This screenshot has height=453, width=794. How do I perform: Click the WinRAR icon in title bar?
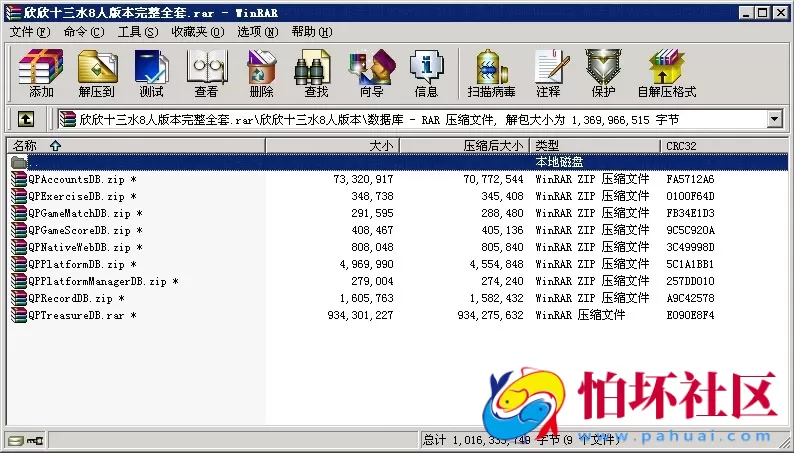coord(13,13)
